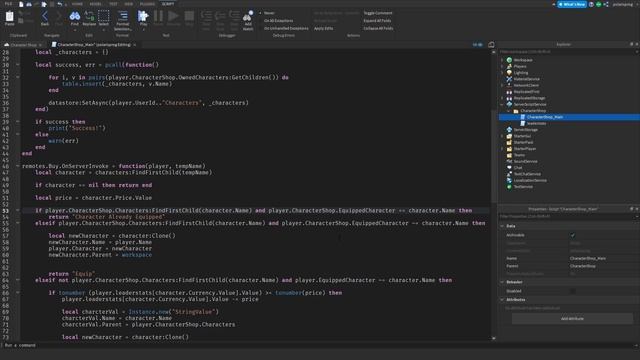Click the Filter Properties search field
Image resolution: width=640 pixels, height=360 pixels.
tap(568, 216)
